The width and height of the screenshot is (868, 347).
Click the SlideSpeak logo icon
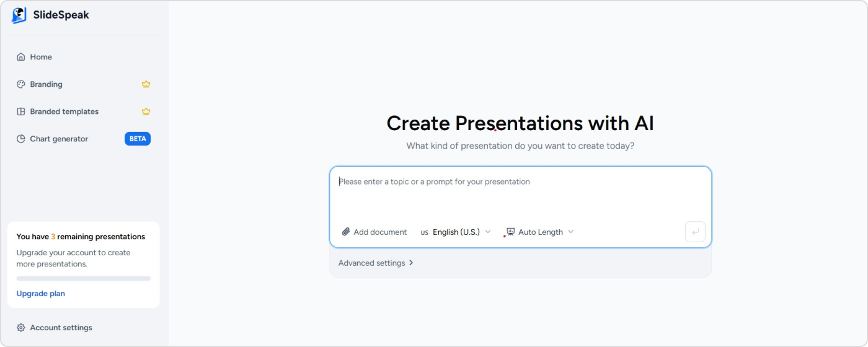point(19,15)
